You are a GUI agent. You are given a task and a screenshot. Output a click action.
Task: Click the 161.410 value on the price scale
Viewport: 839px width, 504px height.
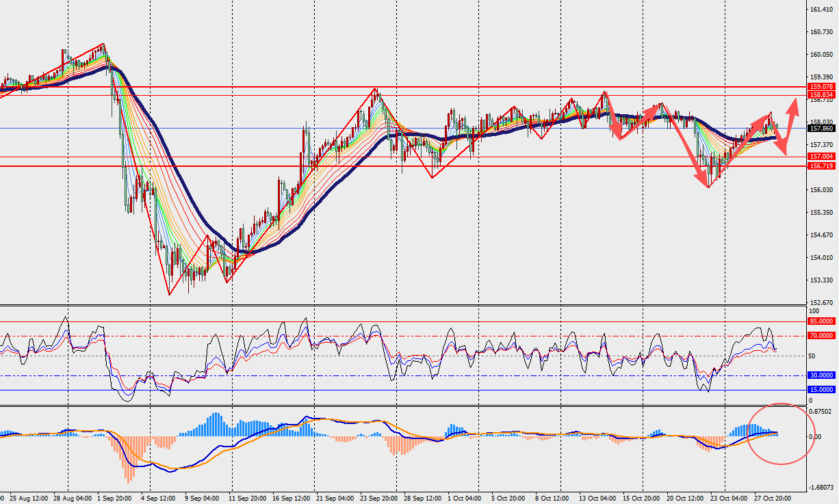click(821, 10)
